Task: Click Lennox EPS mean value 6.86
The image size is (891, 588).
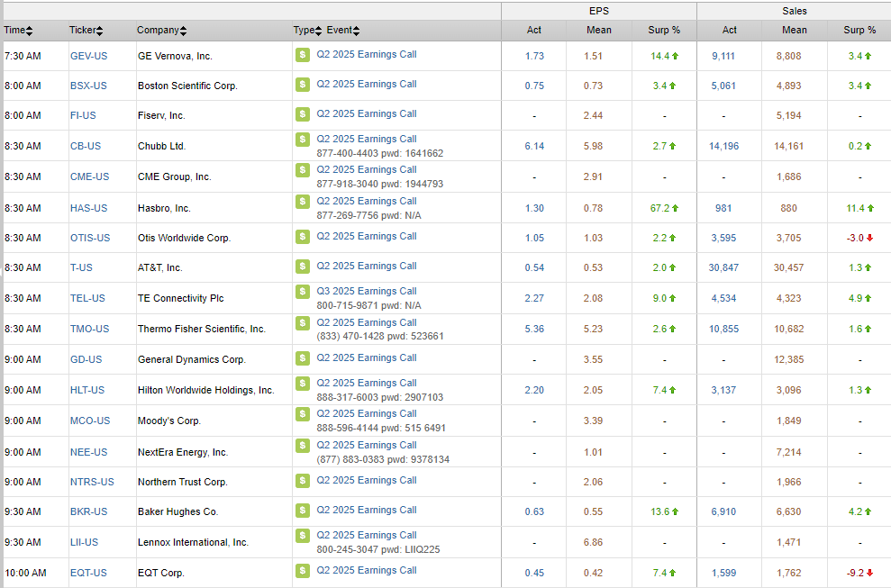Action: (x=593, y=543)
